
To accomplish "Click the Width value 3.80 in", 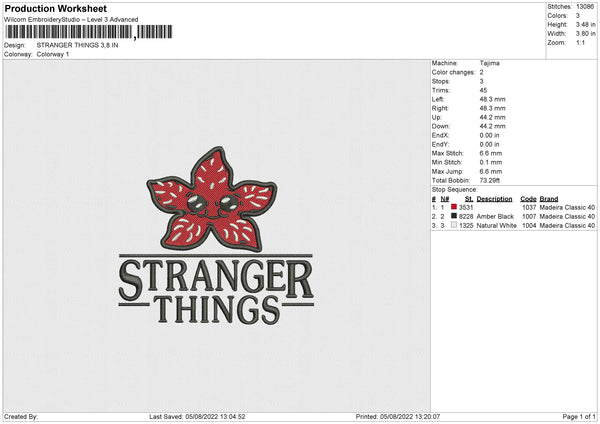I will [585, 34].
